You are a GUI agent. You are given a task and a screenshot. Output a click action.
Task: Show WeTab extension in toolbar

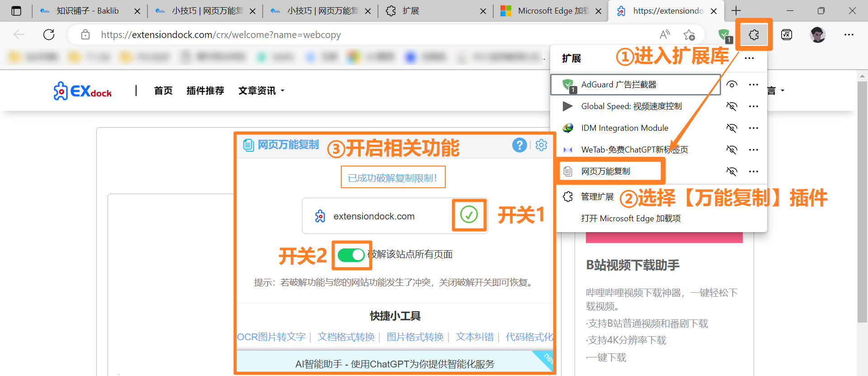coord(731,150)
